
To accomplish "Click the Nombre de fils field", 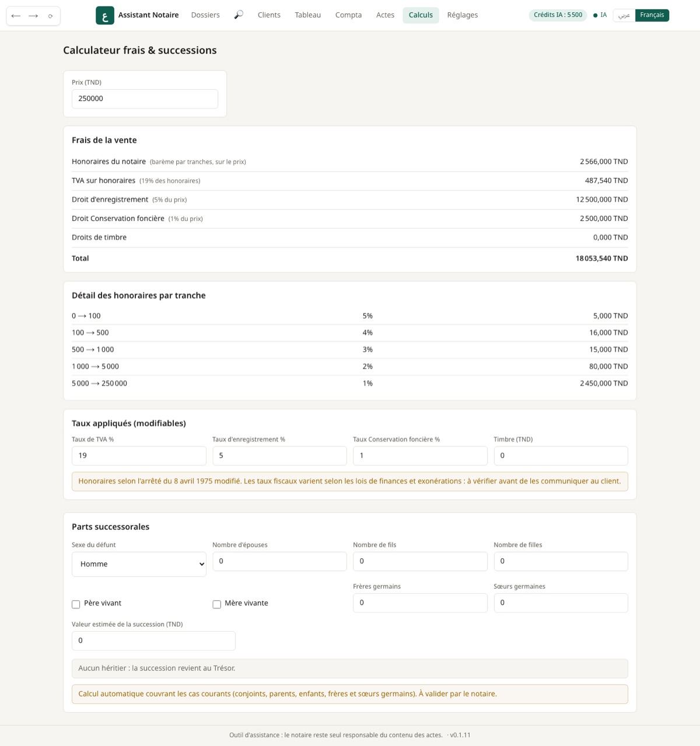I will (x=420, y=561).
